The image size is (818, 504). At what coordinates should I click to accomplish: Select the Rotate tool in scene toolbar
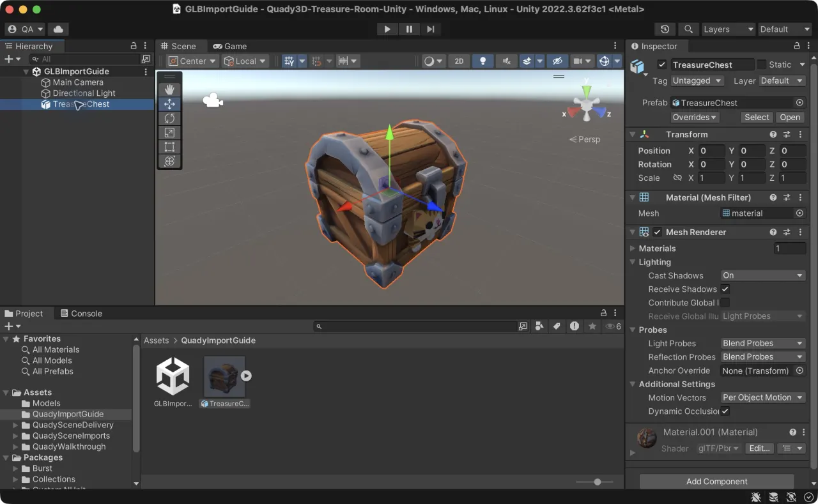pyautogui.click(x=169, y=118)
